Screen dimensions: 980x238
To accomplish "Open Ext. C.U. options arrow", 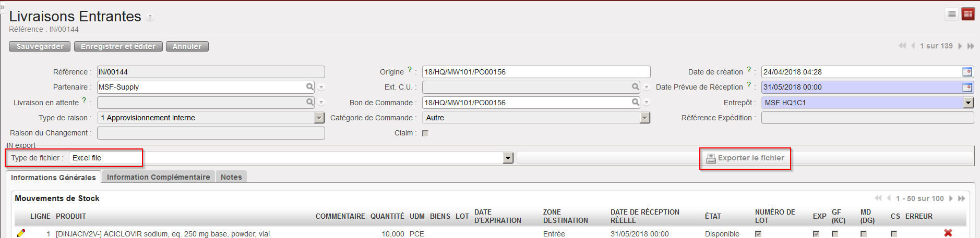I will coord(647,87).
